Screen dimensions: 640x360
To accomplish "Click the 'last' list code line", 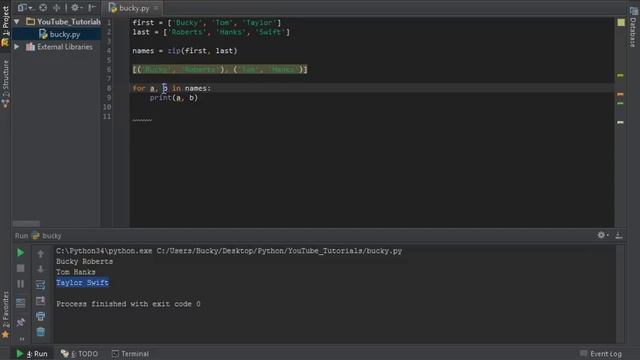I will click(211, 32).
